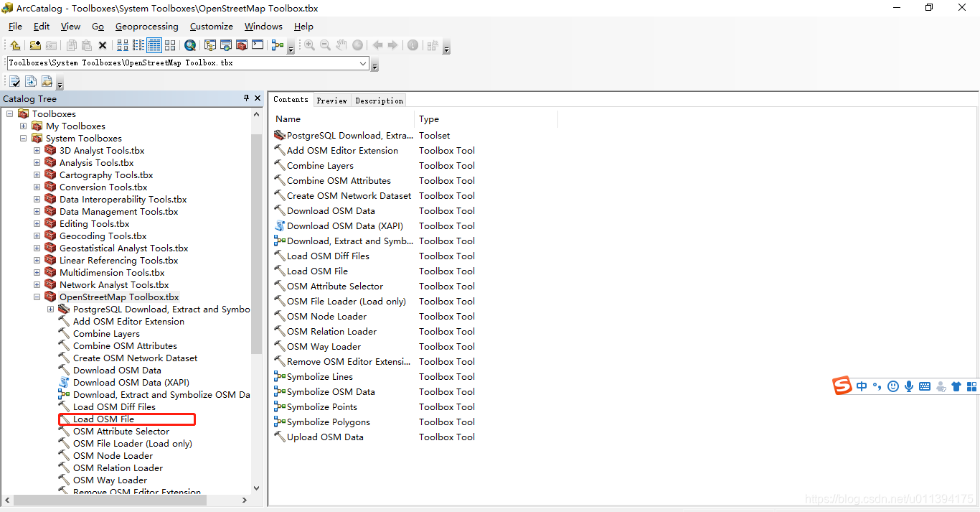
Task: Click the Import Metadata icon
Action: click(31, 81)
